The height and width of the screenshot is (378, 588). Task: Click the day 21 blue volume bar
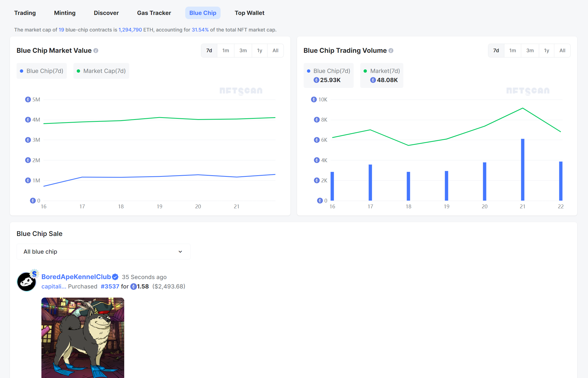pyautogui.click(x=522, y=170)
